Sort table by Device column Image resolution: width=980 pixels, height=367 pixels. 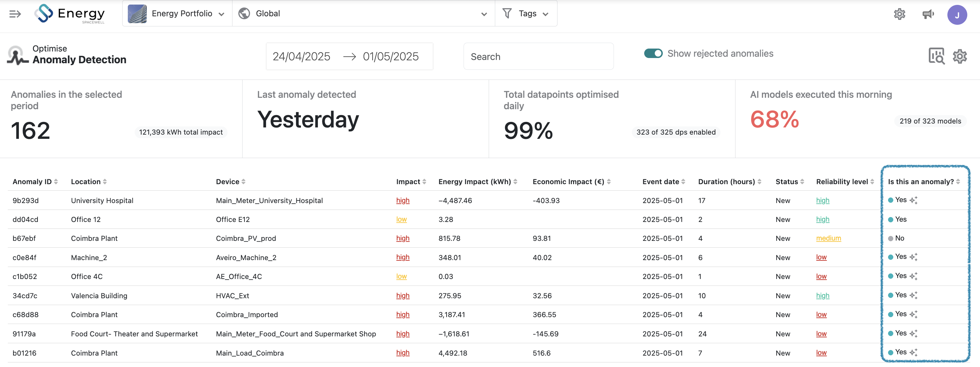coord(231,182)
